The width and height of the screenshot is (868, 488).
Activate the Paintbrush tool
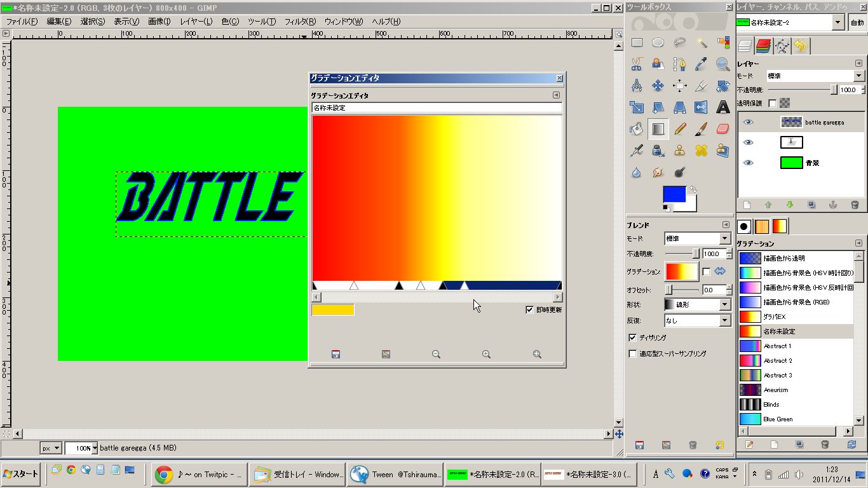click(702, 129)
